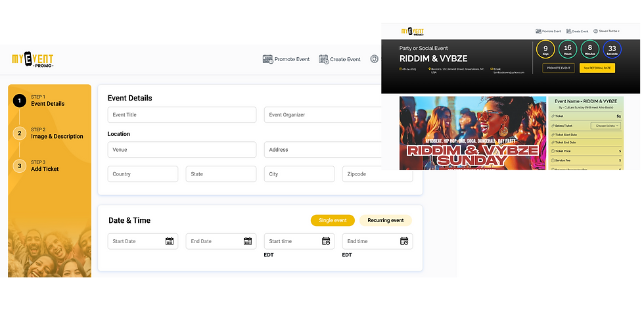The height and width of the screenshot is (322, 644).
Task: Click Promote Event calendar icon on form page
Action: point(268,59)
